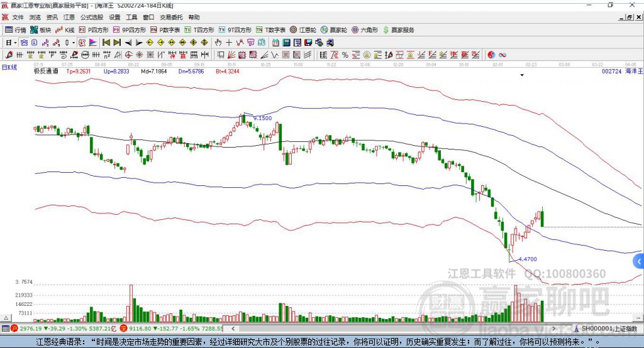Click the 极反通道 indicator name

coord(46,71)
